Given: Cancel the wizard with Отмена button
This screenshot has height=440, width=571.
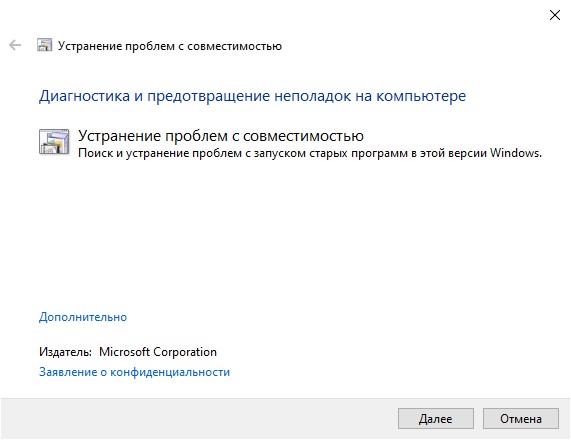Looking at the screenshot, I should 521,419.
